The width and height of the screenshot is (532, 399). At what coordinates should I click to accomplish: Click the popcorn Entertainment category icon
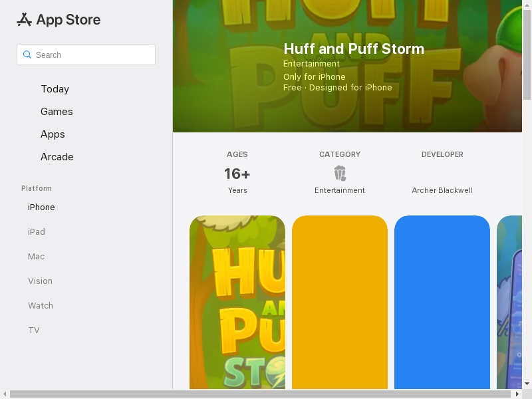(340, 174)
